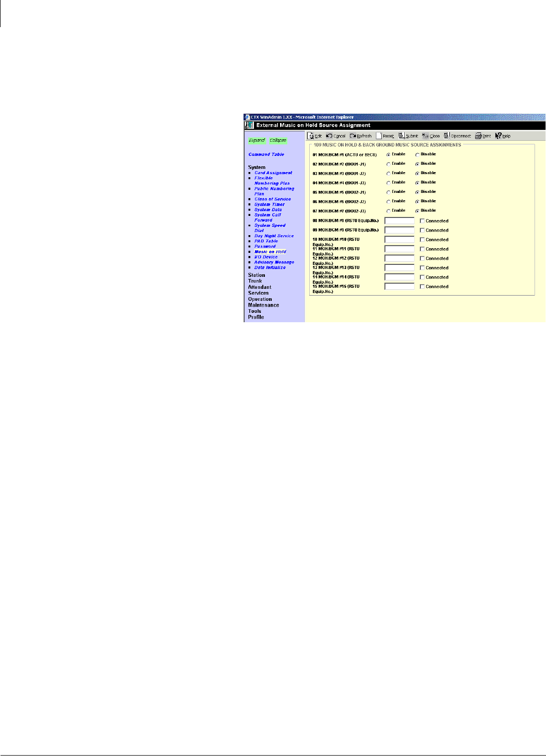This screenshot has height=756, width=546.
Task: Select Enable for MOH/BGM #5 (BIOU2-J1)
Action: pos(389,192)
